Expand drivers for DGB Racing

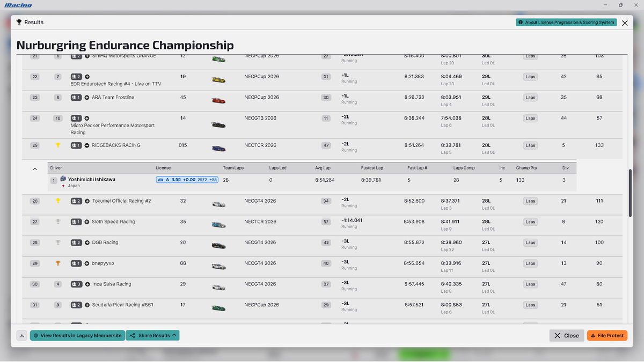(x=87, y=242)
